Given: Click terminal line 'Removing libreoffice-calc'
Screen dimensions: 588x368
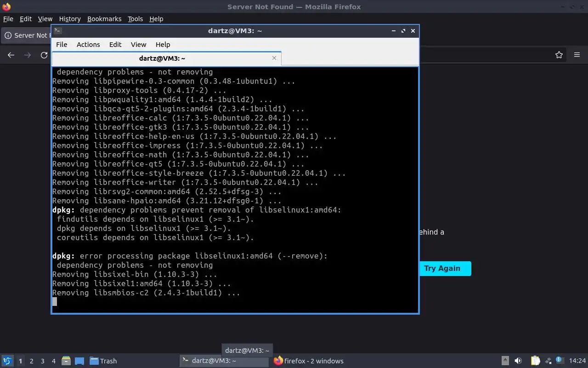Looking at the screenshot, I should pos(181,118).
